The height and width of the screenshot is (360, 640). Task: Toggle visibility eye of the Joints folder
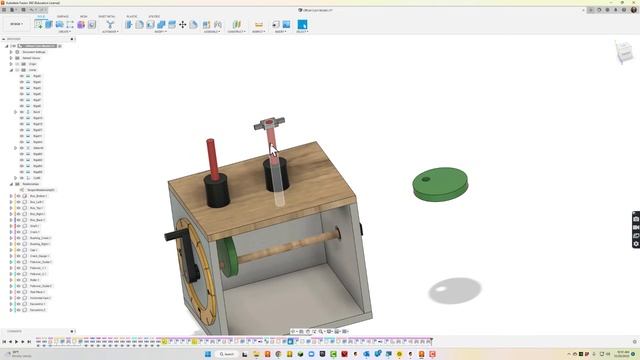click(18, 70)
